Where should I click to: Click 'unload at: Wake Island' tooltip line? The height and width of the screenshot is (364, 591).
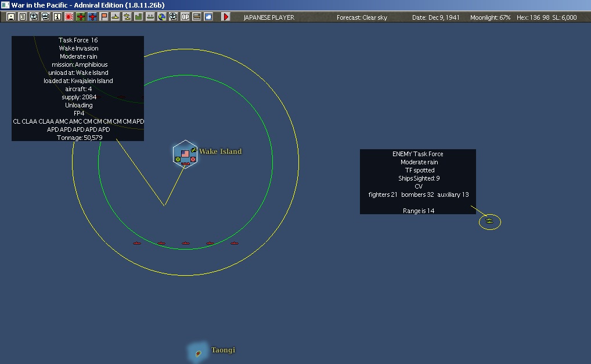pyautogui.click(x=78, y=73)
